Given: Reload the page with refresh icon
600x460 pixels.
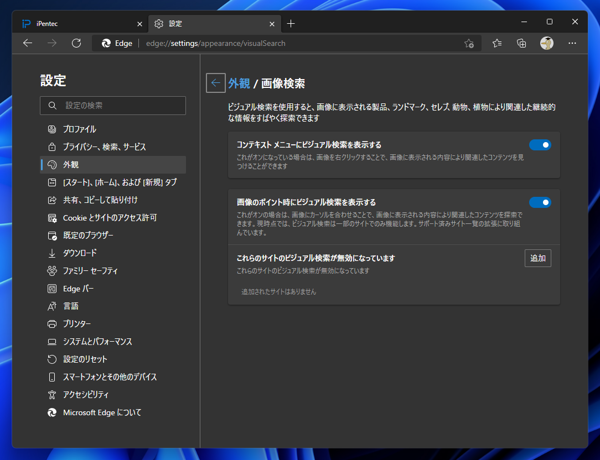Looking at the screenshot, I should point(77,43).
